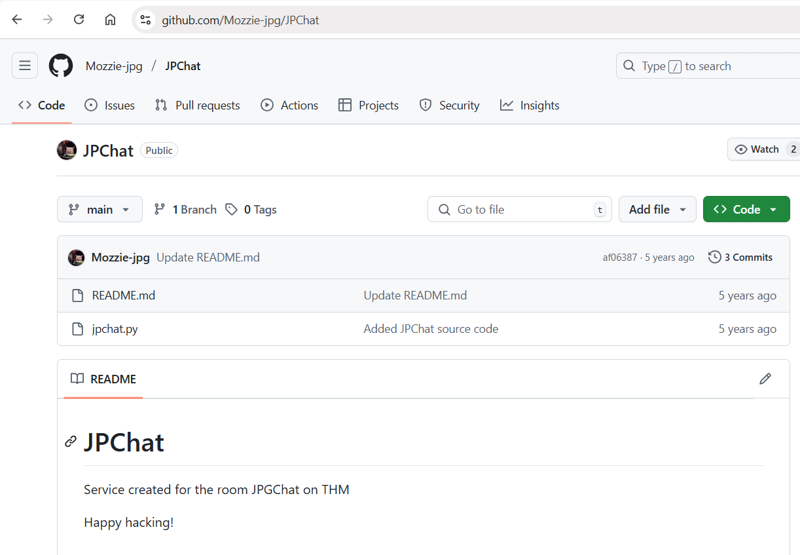
Task: Switch to the Insights tab
Action: click(x=530, y=106)
